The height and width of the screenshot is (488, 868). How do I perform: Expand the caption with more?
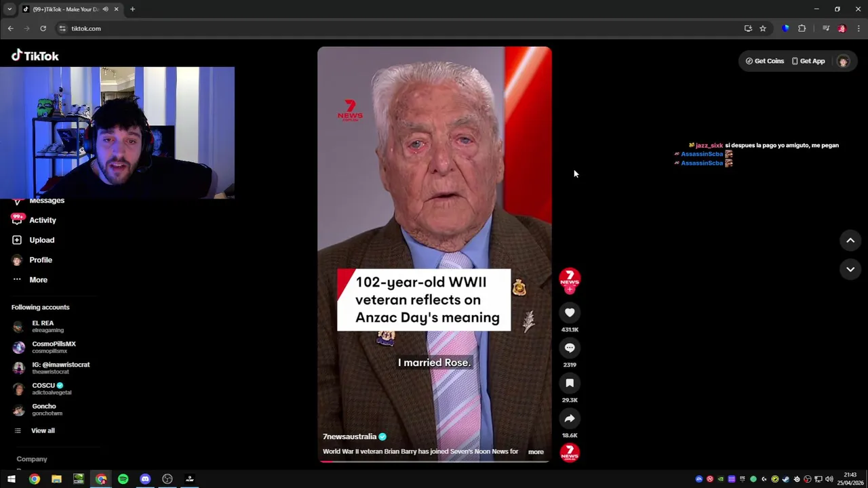(x=536, y=452)
